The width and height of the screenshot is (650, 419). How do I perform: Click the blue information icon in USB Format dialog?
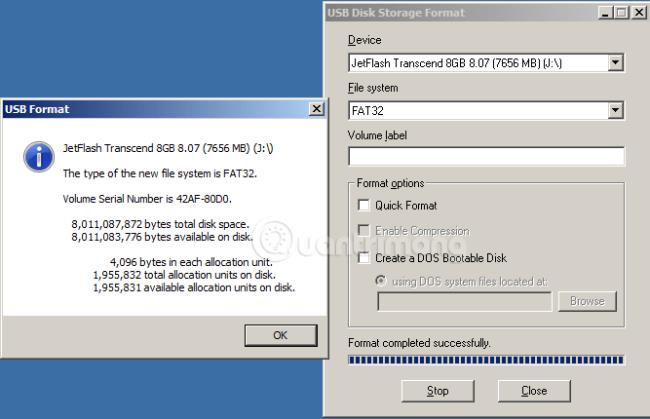[x=38, y=155]
